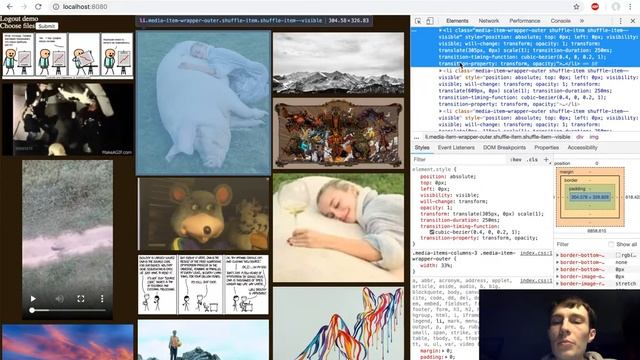Open the cubic-bezier easing editor swatch
This screenshot has width=640, height=360.
coord(431,232)
